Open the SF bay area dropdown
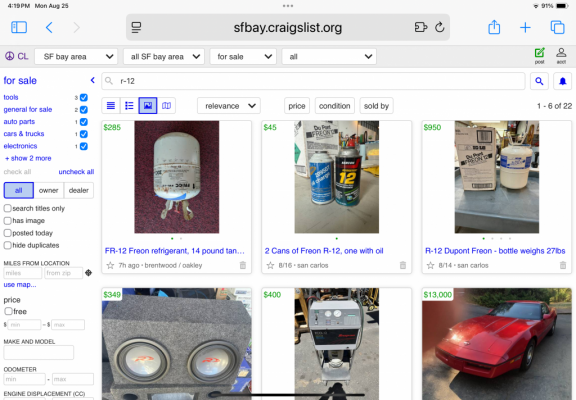This screenshot has height=400, width=576. click(x=76, y=57)
